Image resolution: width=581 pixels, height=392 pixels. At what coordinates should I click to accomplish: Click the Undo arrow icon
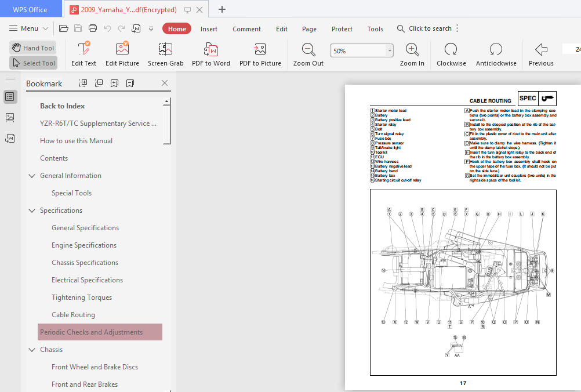pyautogui.click(x=107, y=28)
